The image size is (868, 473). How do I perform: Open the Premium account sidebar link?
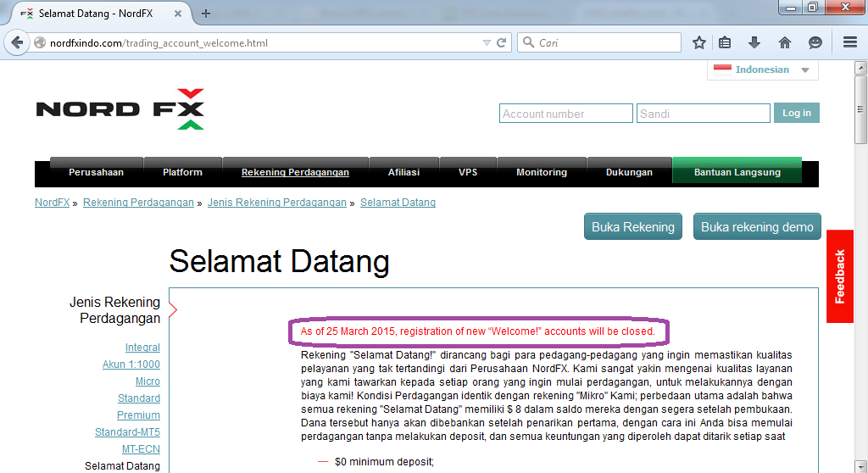(138, 415)
